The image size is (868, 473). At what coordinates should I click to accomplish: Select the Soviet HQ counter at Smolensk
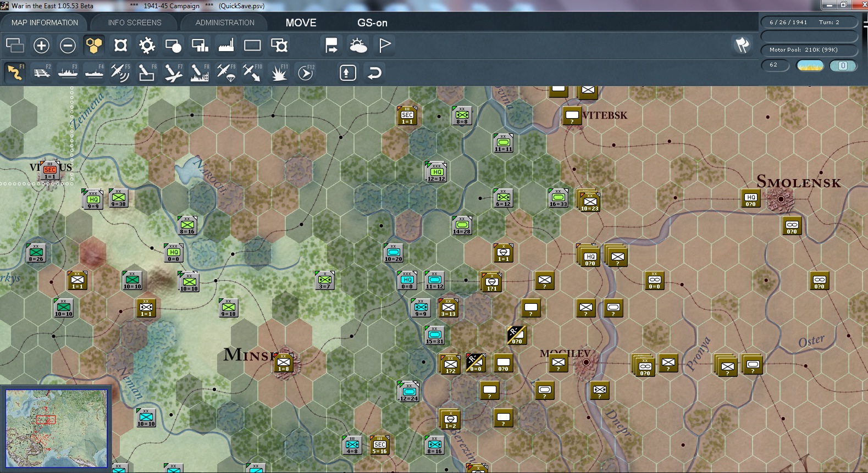point(751,199)
